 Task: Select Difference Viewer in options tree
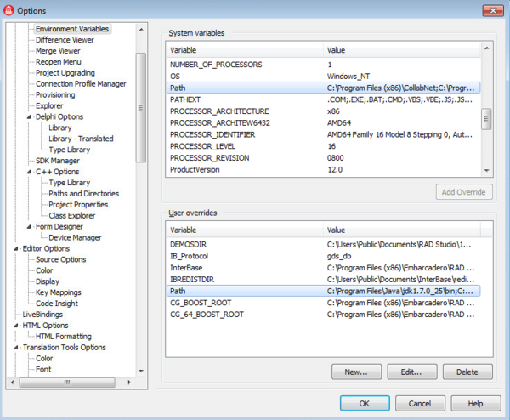65,40
